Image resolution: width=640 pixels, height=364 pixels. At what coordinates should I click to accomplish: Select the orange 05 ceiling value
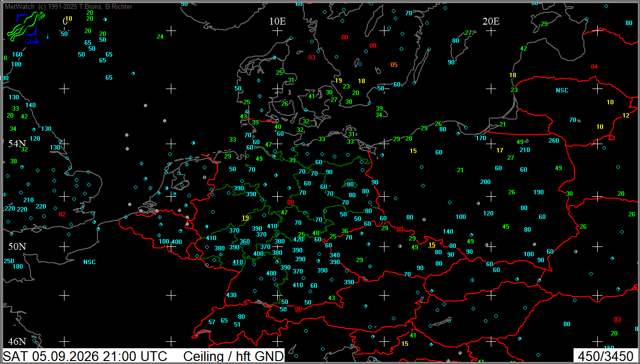click(x=394, y=65)
